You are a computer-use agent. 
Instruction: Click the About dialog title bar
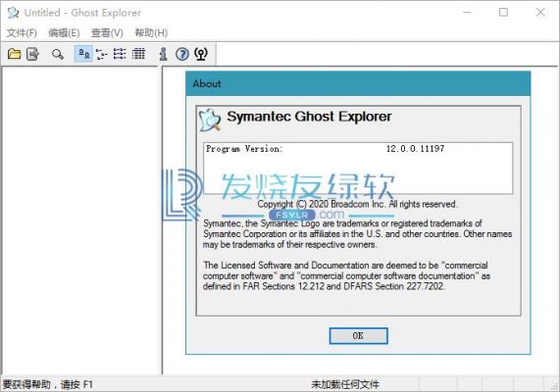click(x=358, y=83)
